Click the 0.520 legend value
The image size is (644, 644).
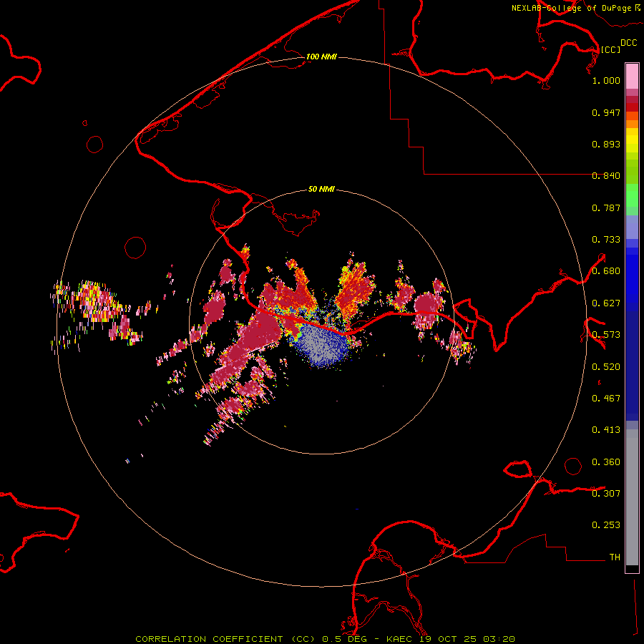tap(606, 367)
